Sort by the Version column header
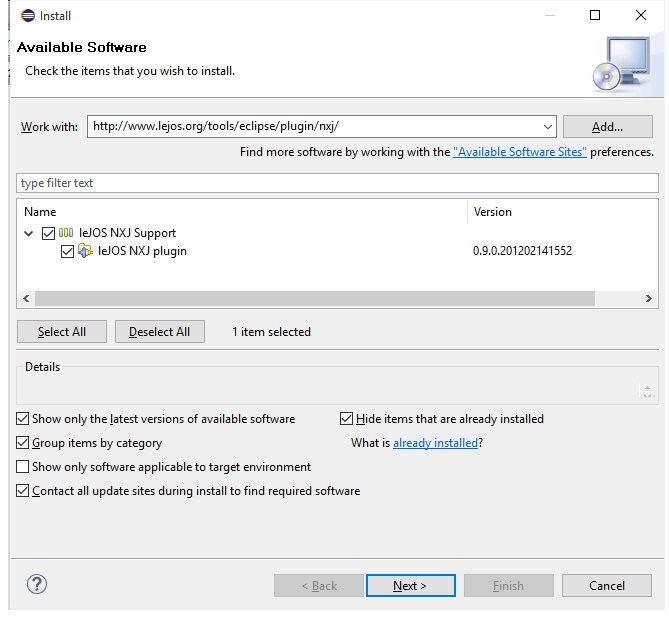 pyautogui.click(x=492, y=212)
